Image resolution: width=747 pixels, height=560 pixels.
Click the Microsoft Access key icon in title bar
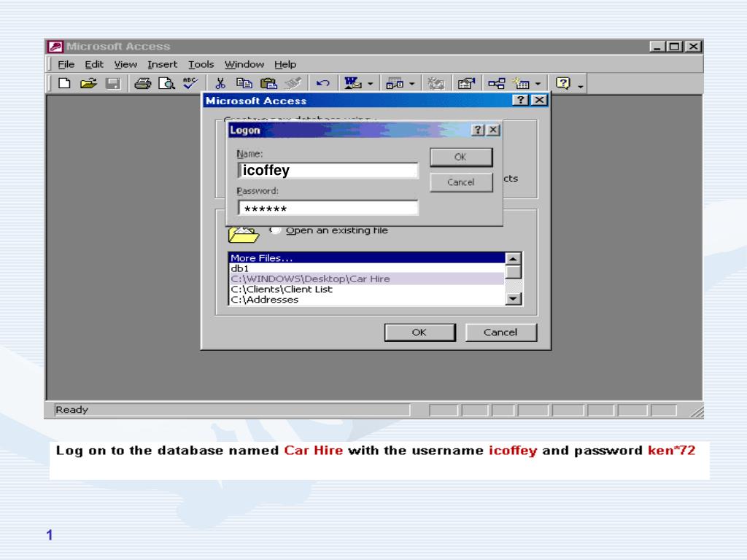pyautogui.click(x=55, y=47)
